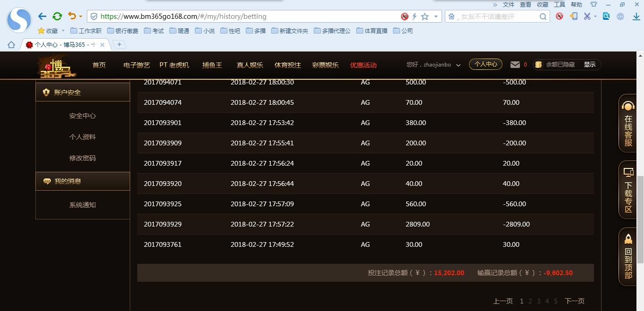Bookmark page with the star icon
The image size is (644, 311).
click(425, 17)
